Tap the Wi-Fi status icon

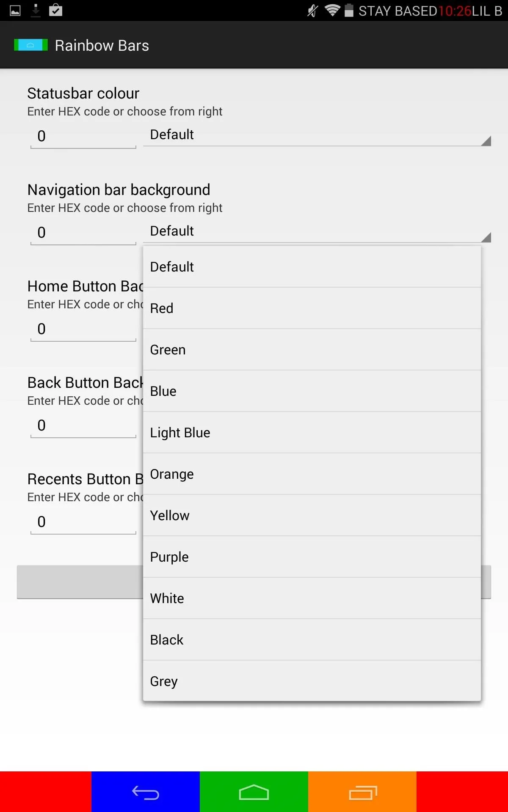coord(332,11)
